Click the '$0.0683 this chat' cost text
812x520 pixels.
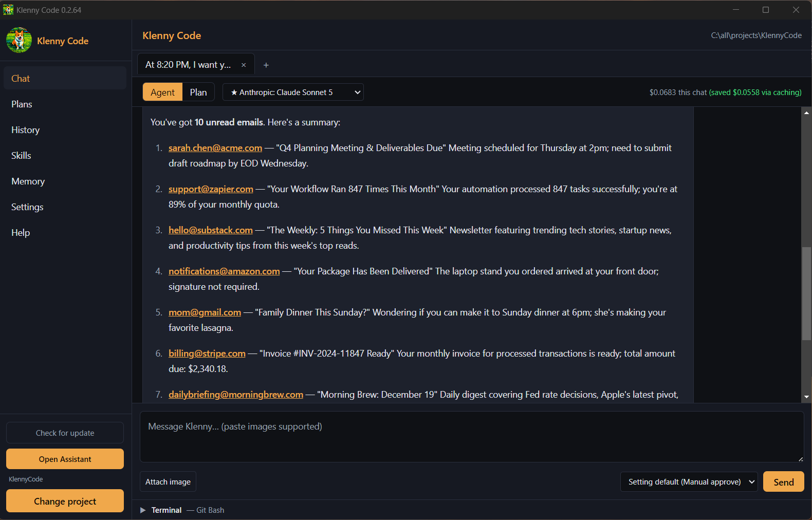[x=678, y=92]
